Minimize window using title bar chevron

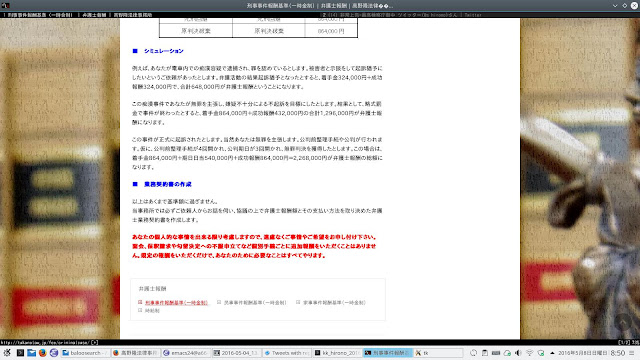coord(615,6)
